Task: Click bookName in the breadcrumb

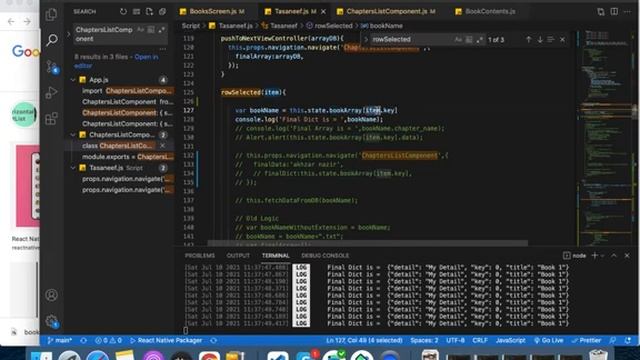Action: tap(386, 26)
